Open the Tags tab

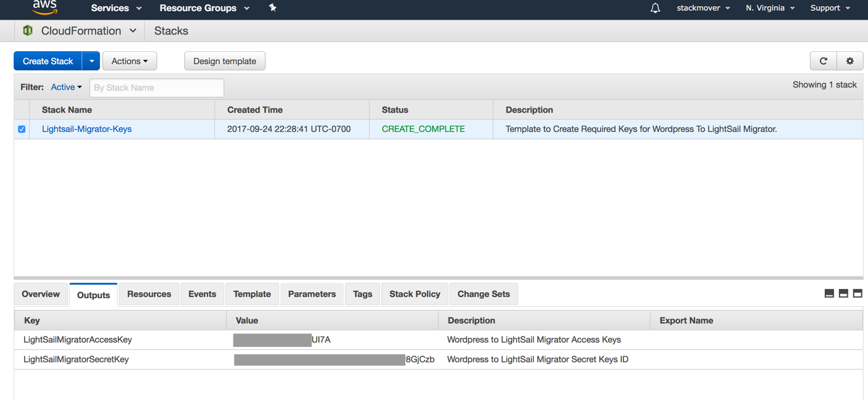(362, 294)
